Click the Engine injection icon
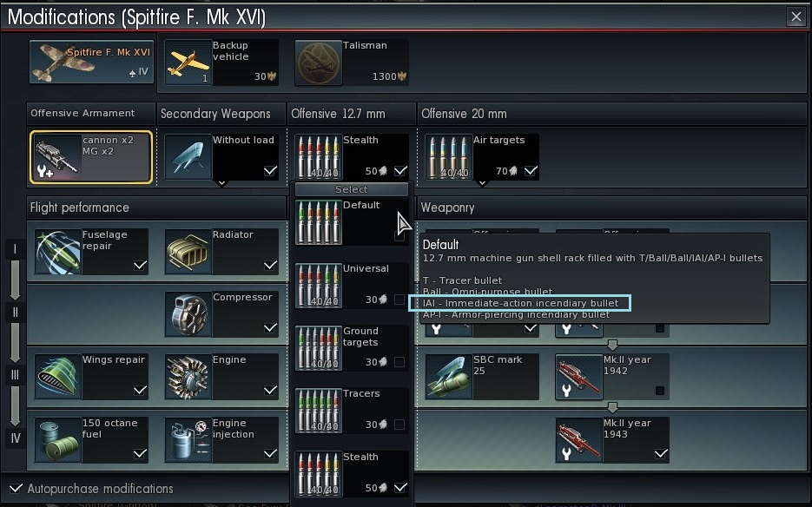Image resolution: width=812 pixels, height=507 pixels. pos(188,440)
